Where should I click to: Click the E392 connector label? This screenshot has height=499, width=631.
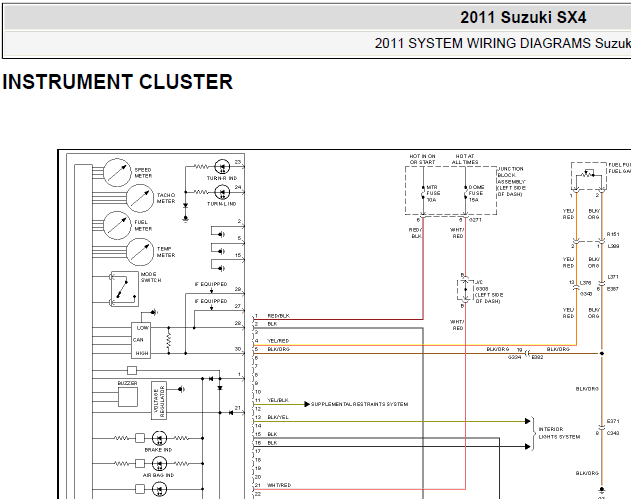(x=538, y=357)
